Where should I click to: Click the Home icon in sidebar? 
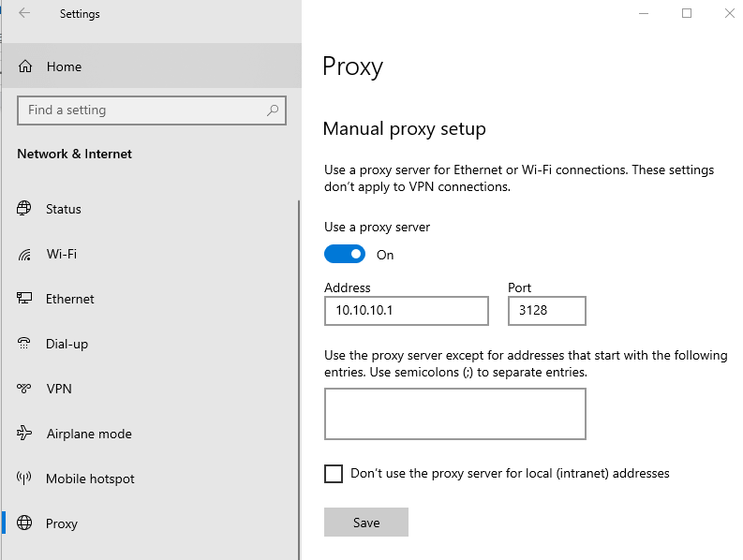[25, 66]
